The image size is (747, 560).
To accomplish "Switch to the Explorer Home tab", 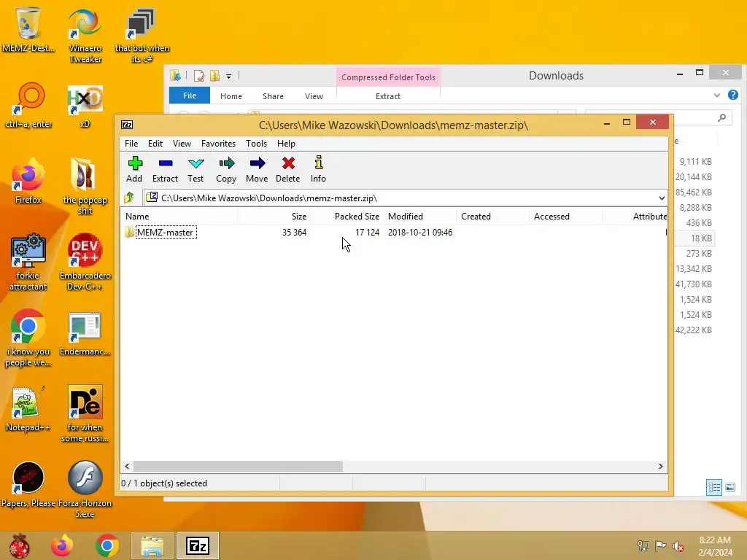I will tap(231, 96).
